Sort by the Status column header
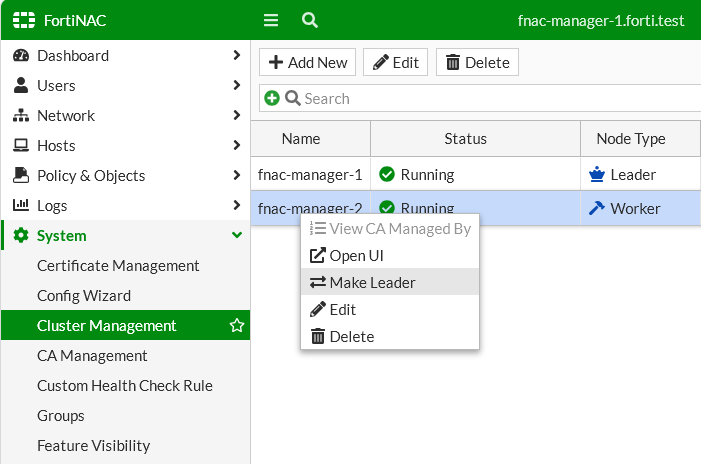This screenshot has width=701, height=464. tap(475, 139)
